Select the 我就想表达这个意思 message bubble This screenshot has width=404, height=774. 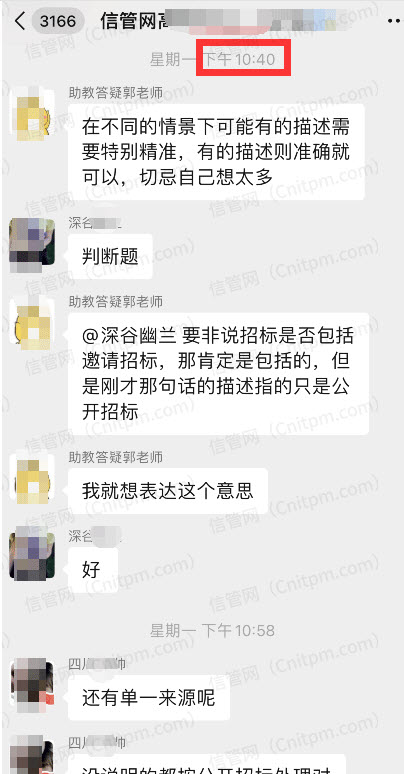168,491
